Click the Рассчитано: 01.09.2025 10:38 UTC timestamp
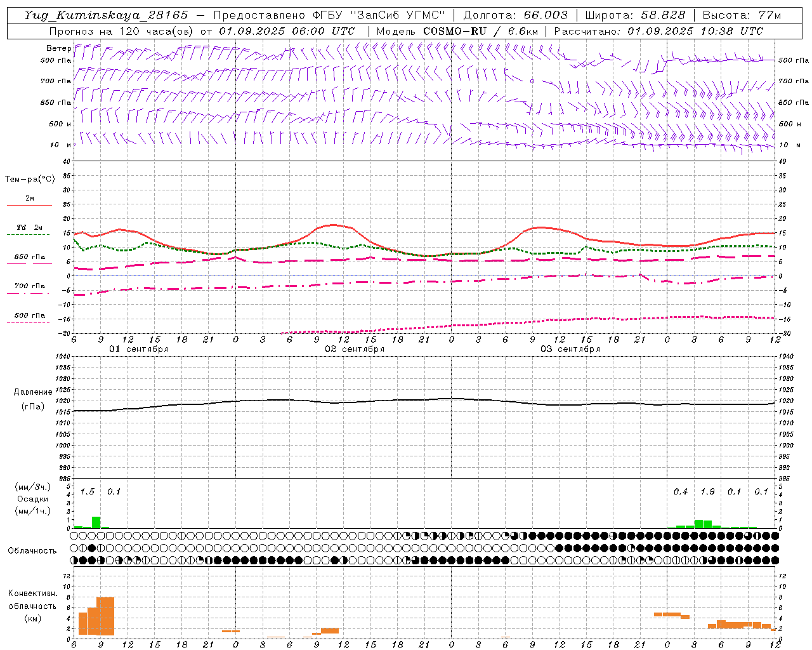 (x=658, y=31)
